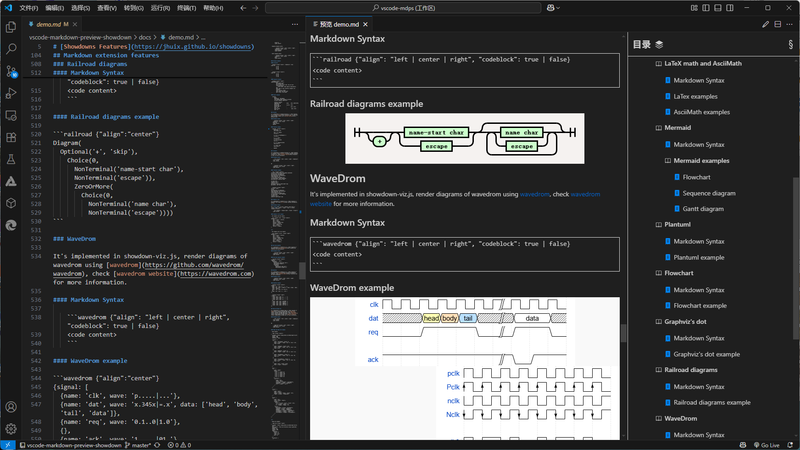The height and width of the screenshot is (450, 800).
Task: Jump to AsciiMath examples in TOC
Action: pyautogui.click(x=702, y=112)
